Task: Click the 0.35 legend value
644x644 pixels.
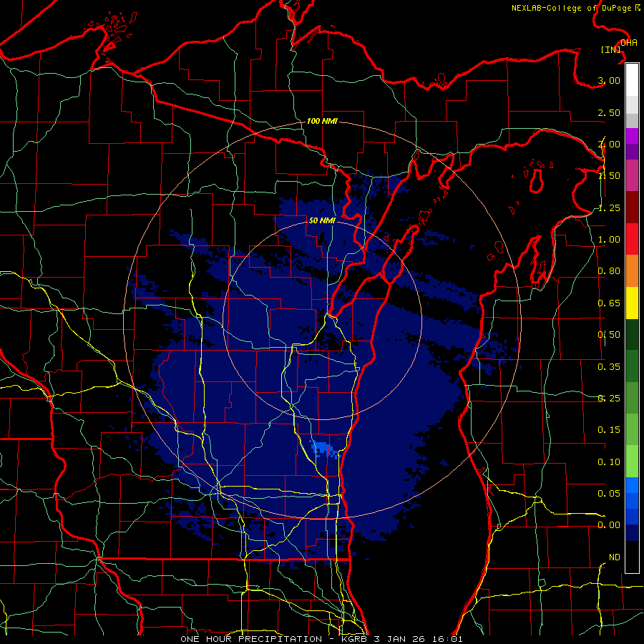Action: click(x=609, y=367)
